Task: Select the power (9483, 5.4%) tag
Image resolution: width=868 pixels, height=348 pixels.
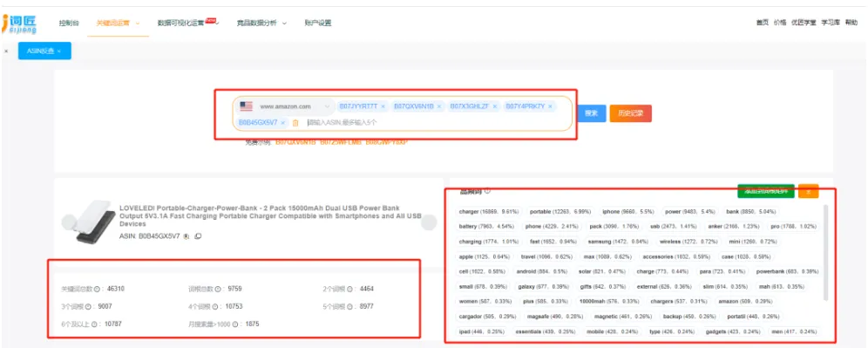Action: pyautogui.click(x=690, y=212)
